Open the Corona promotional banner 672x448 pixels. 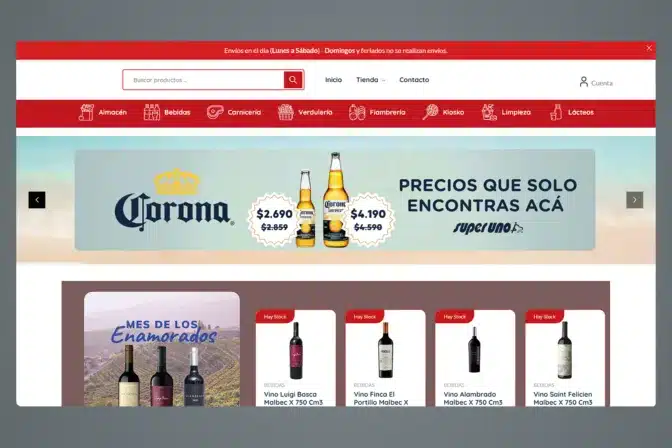[335, 200]
